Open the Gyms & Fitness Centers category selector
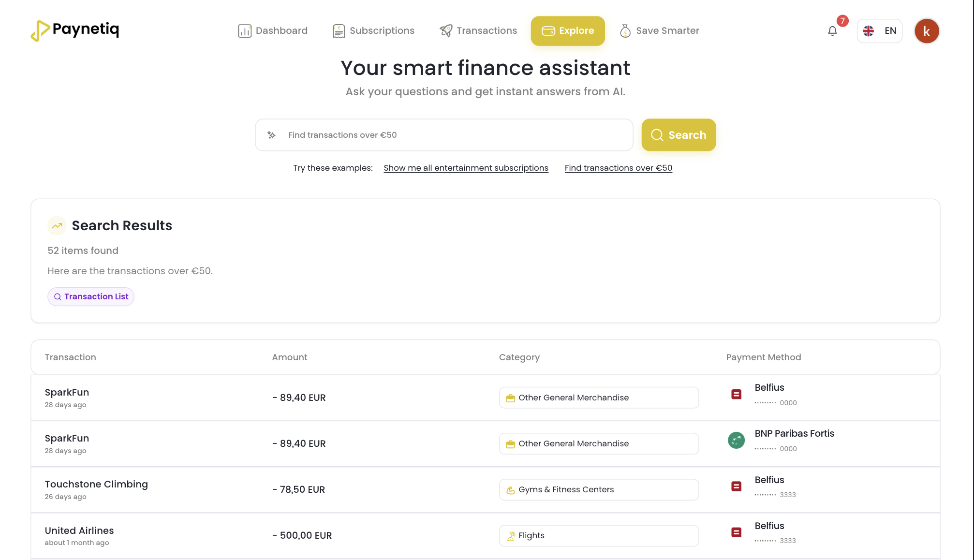The image size is (974, 560). pyautogui.click(x=599, y=489)
